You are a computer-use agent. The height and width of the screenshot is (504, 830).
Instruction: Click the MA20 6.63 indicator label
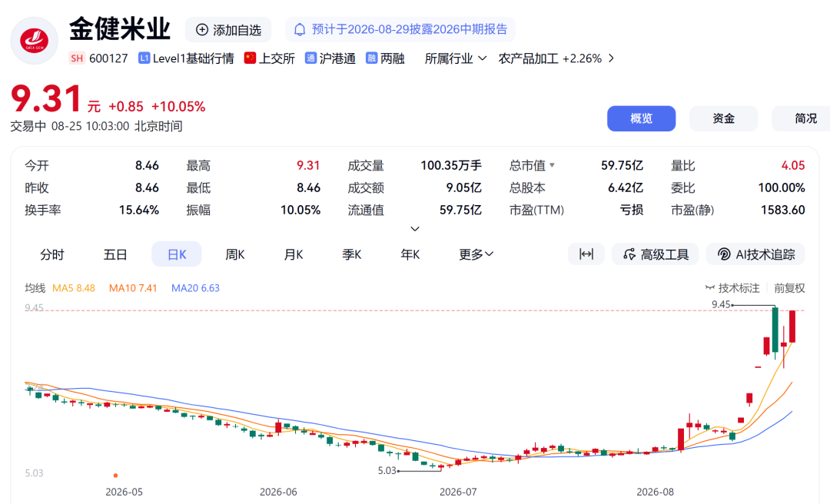tap(195, 288)
